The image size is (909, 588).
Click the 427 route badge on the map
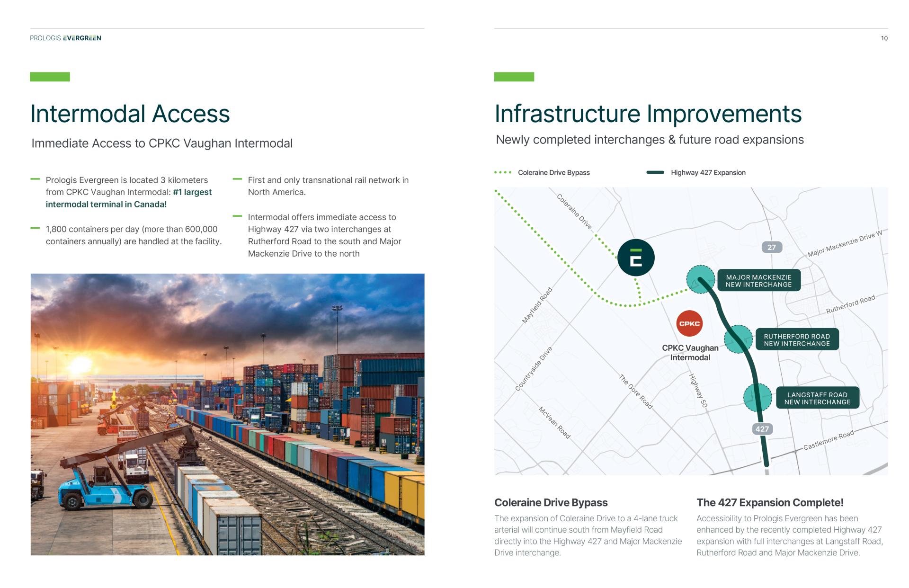point(762,429)
